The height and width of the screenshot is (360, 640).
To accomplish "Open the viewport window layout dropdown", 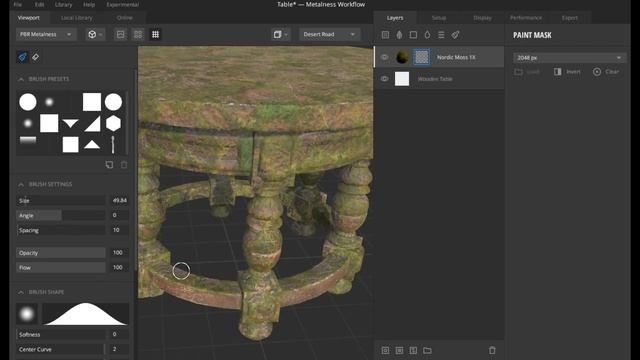I will click(280, 34).
